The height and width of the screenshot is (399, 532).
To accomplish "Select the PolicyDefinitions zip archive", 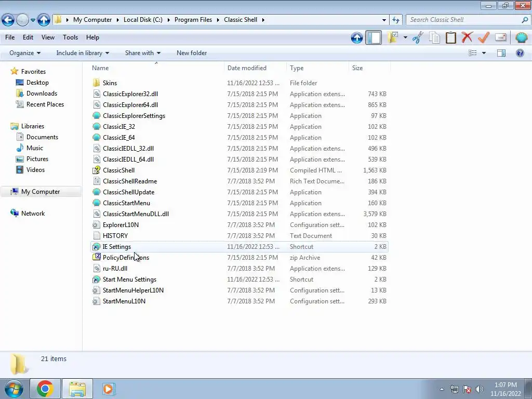I will [x=239, y=258].
